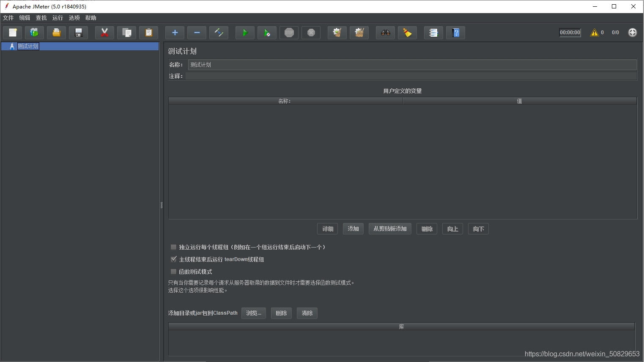The height and width of the screenshot is (362, 644).
Task: Click the Toggle enable/disable icon
Action: pos(219,33)
